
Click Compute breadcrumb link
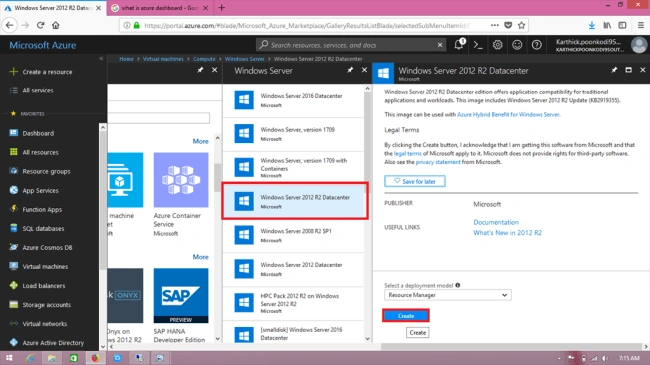tap(204, 59)
